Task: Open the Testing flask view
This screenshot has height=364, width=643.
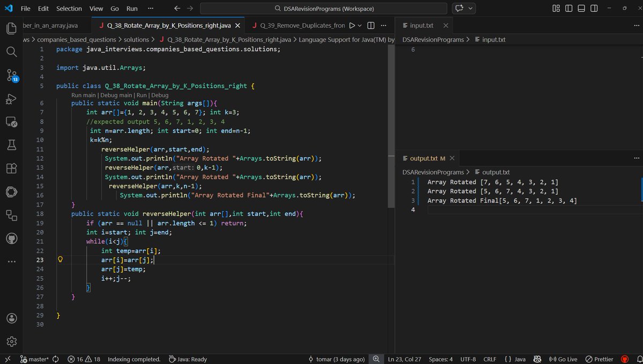Action: [12, 145]
